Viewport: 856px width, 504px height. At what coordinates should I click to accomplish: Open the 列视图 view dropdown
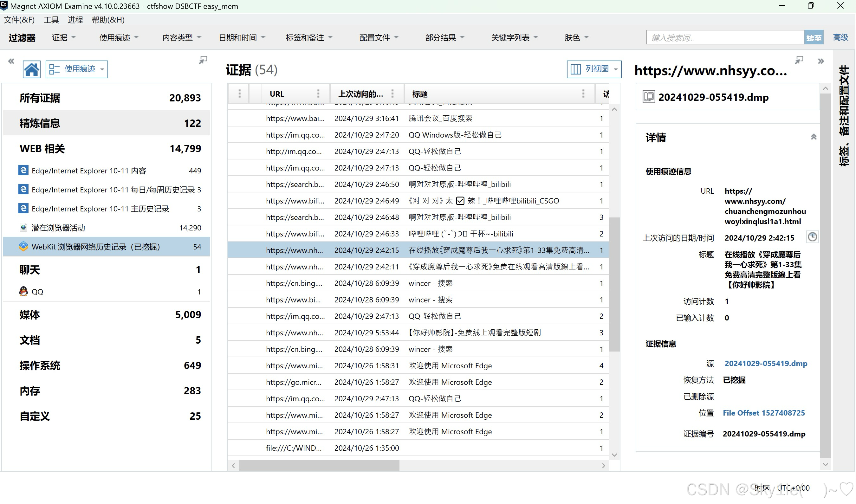coord(594,69)
